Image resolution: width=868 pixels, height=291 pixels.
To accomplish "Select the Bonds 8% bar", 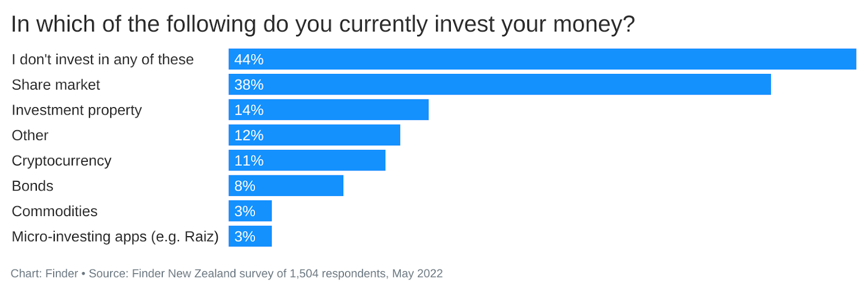I will 286,186.
